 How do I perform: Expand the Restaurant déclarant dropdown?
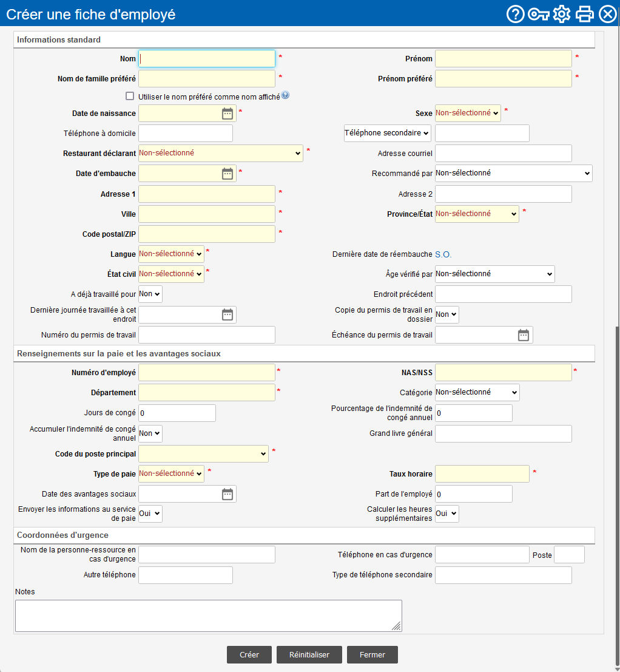[x=220, y=154]
